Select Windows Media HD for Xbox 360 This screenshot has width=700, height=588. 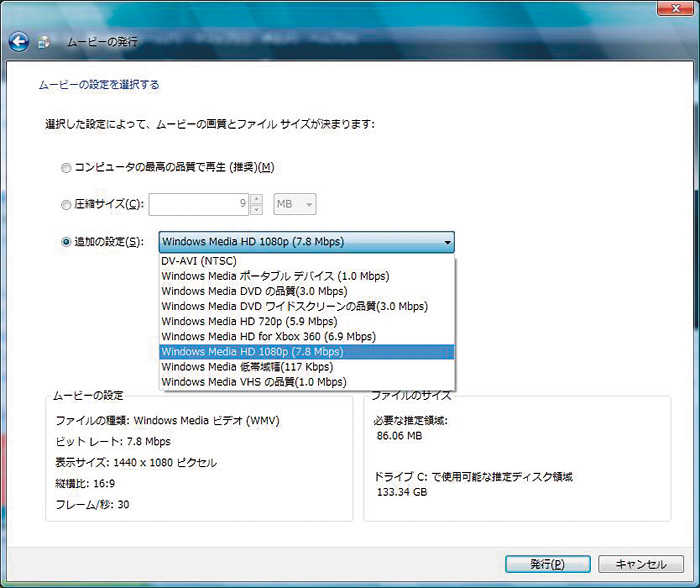(x=268, y=336)
